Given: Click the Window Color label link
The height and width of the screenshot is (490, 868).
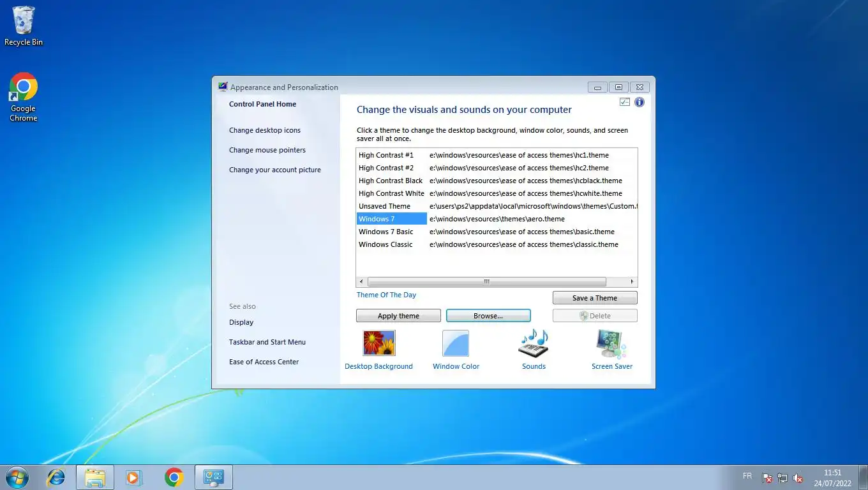Looking at the screenshot, I should pos(456,366).
